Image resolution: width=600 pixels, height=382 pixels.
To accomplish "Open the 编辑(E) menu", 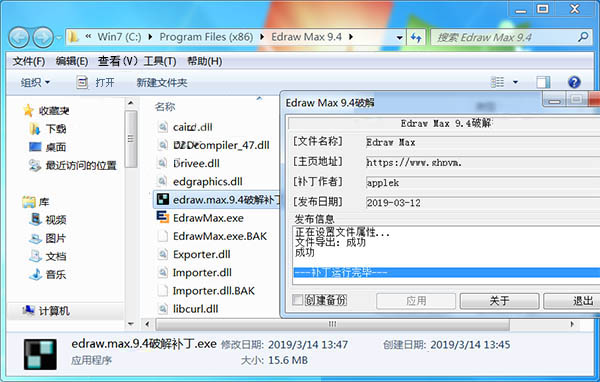I will (x=72, y=61).
